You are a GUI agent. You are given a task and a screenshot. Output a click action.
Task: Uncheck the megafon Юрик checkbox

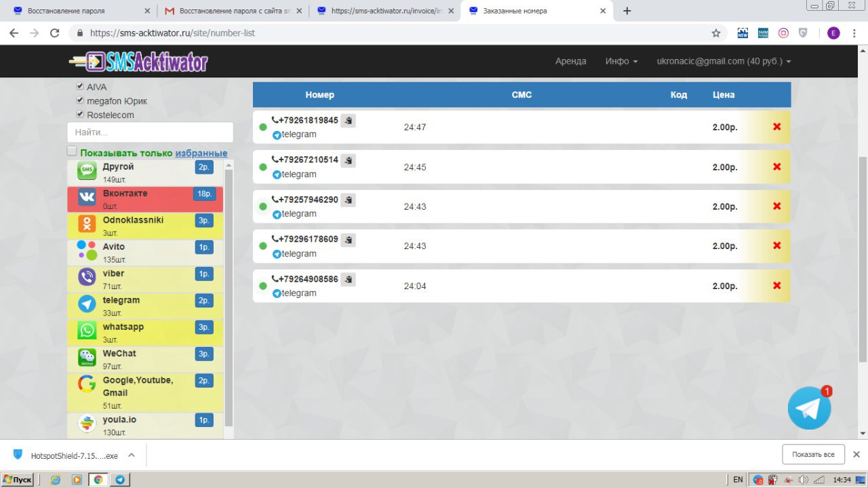pos(80,100)
